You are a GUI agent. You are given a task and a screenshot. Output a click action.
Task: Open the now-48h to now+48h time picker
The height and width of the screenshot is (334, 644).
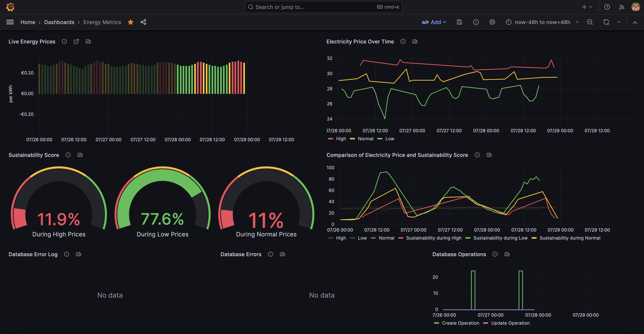[x=542, y=22]
